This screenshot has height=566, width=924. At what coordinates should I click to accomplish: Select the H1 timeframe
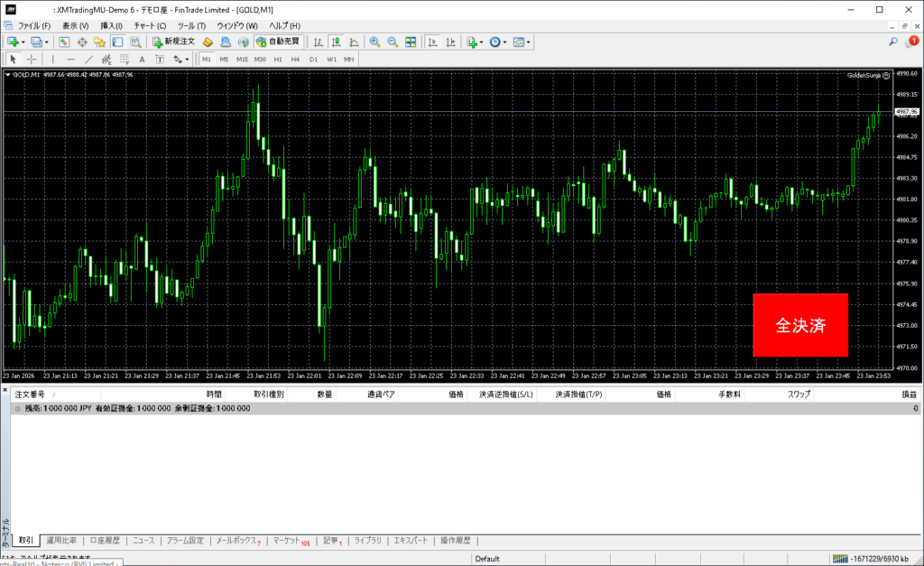coord(278,59)
